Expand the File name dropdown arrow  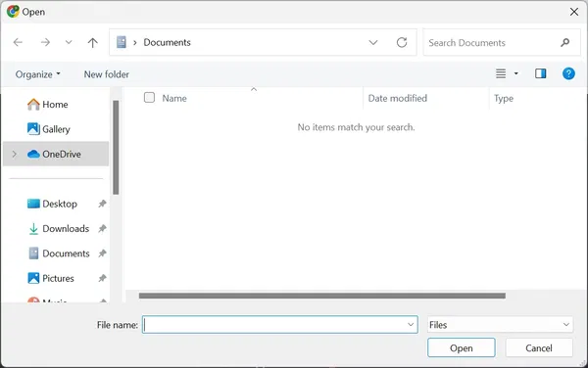click(411, 325)
